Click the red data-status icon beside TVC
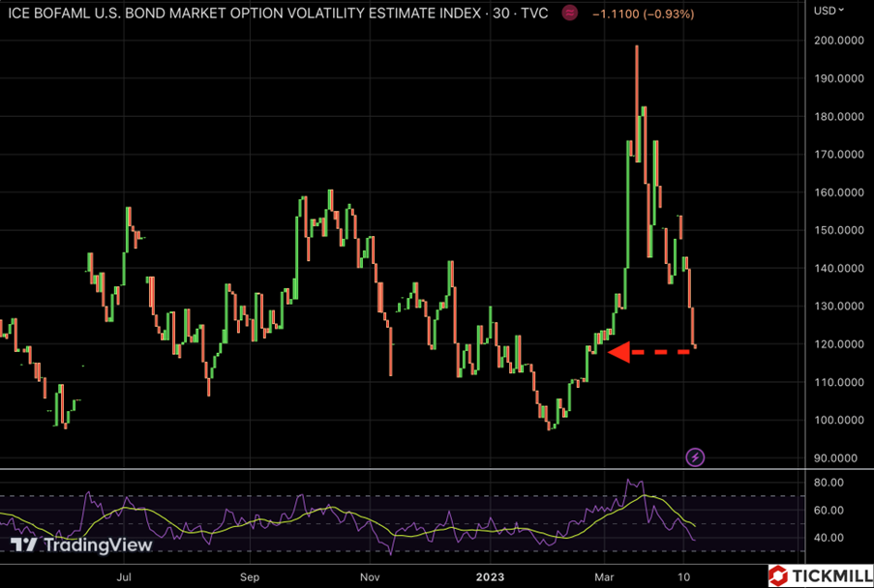Image resolution: width=874 pixels, height=588 pixels. pyautogui.click(x=570, y=13)
